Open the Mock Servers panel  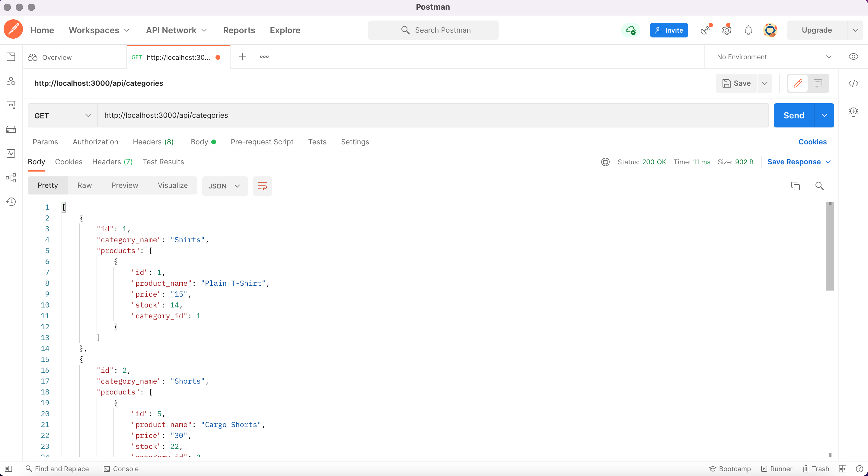coord(11,129)
